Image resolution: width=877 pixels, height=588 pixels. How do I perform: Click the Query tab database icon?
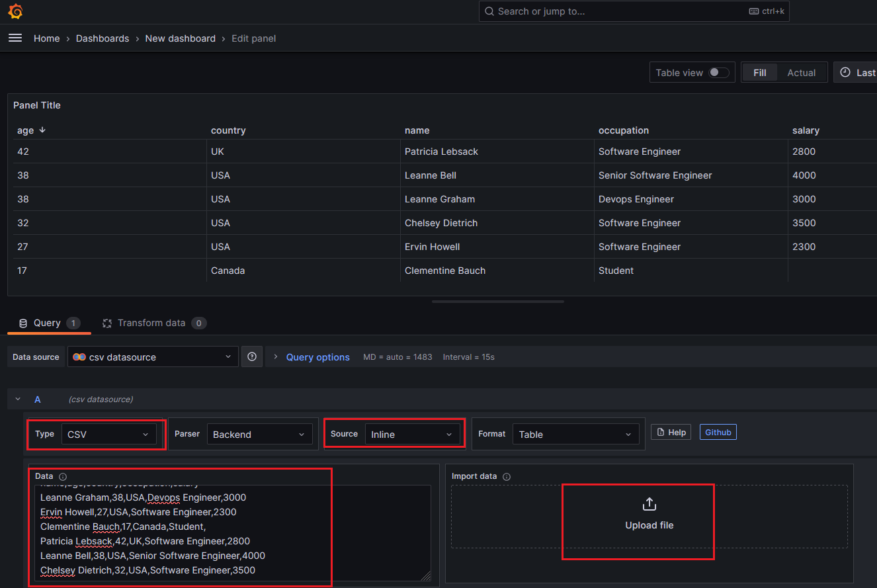(x=23, y=323)
